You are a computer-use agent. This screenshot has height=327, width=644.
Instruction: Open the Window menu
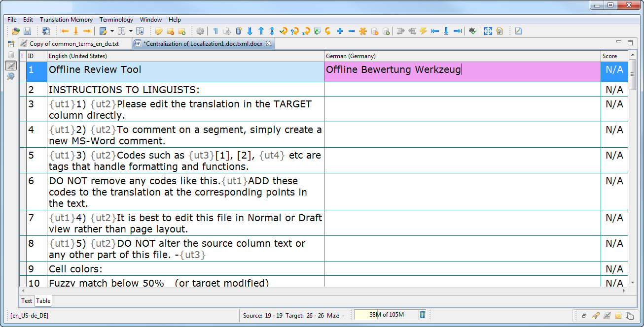(151, 20)
